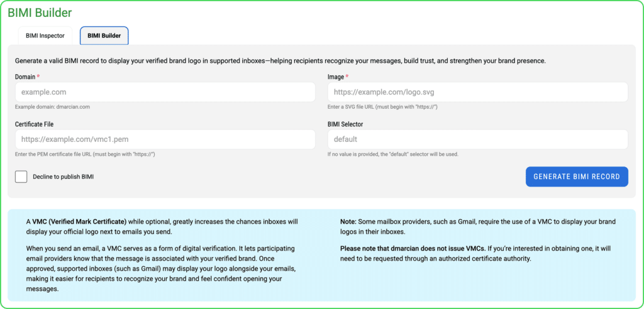Click the PEM certificate file hint text
Image resolution: width=644 pixels, height=309 pixels.
tap(85, 154)
